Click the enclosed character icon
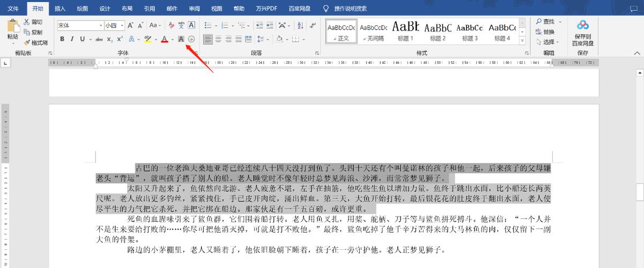 [x=191, y=39]
